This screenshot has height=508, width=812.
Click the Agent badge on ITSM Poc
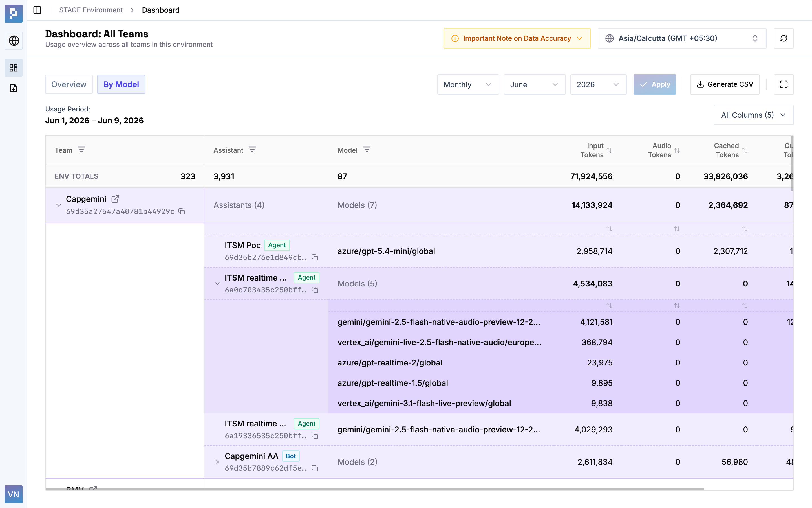pos(277,245)
